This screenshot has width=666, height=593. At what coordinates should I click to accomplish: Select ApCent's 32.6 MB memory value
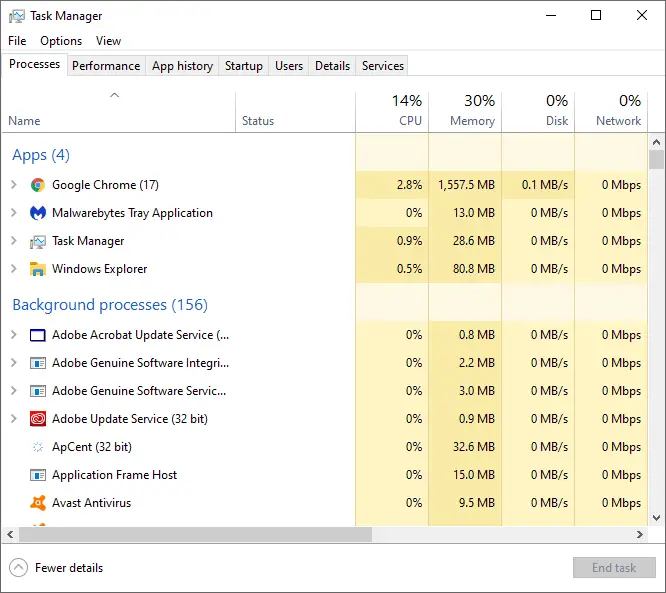click(474, 447)
